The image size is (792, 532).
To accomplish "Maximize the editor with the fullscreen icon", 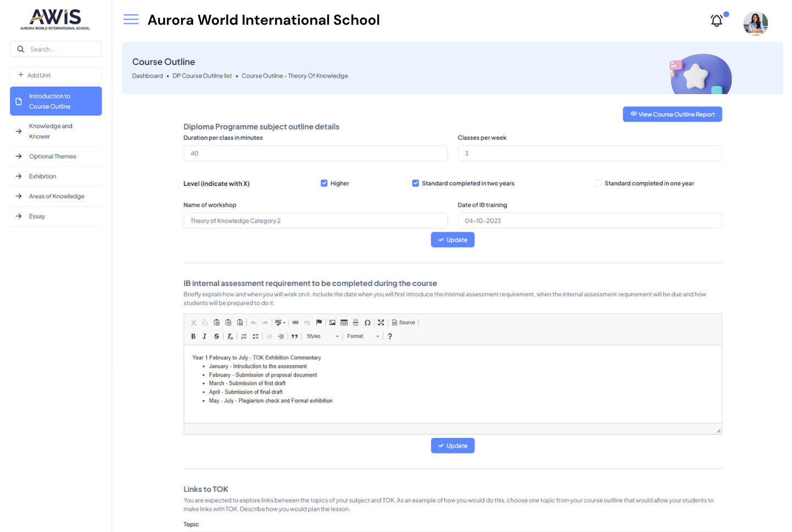I will [x=381, y=323].
